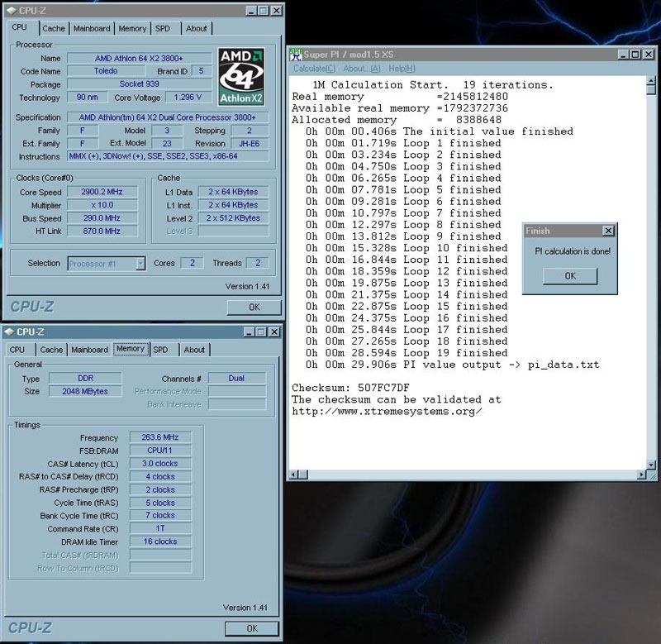Click Super PI vertical scrollbar up arrow
This screenshot has width=661, height=644.
coord(651,80)
